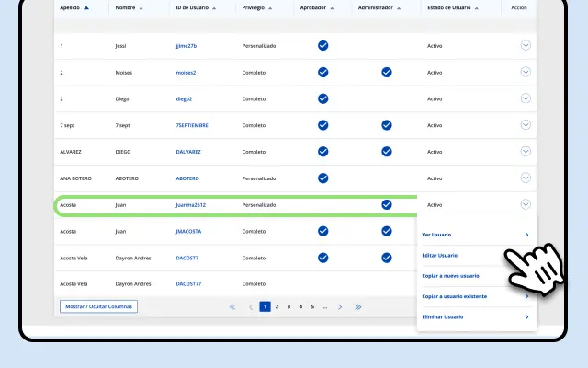The width and height of the screenshot is (588, 368).
Task: Sort by Privilegio column header
Action: click(257, 7)
